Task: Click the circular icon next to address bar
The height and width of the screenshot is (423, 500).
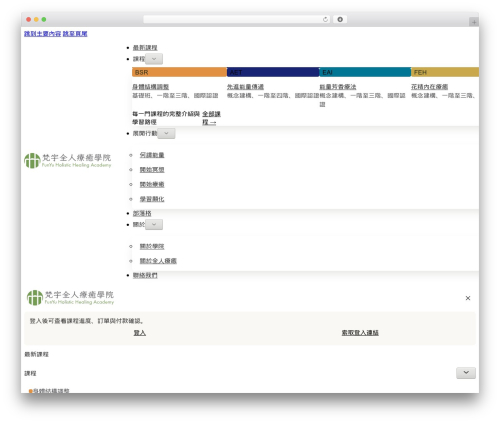Action: click(x=340, y=19)
